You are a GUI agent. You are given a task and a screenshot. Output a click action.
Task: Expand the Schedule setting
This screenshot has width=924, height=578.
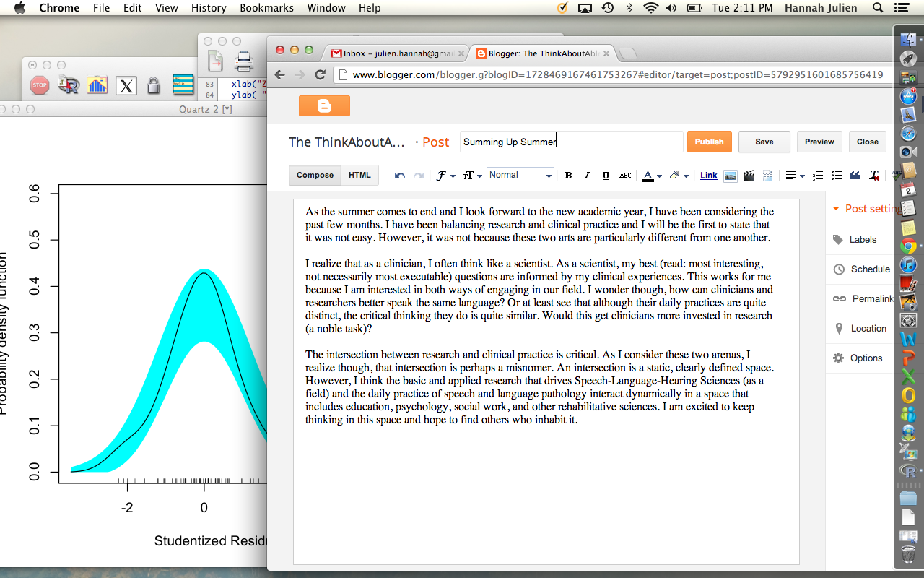coord(861,269)
